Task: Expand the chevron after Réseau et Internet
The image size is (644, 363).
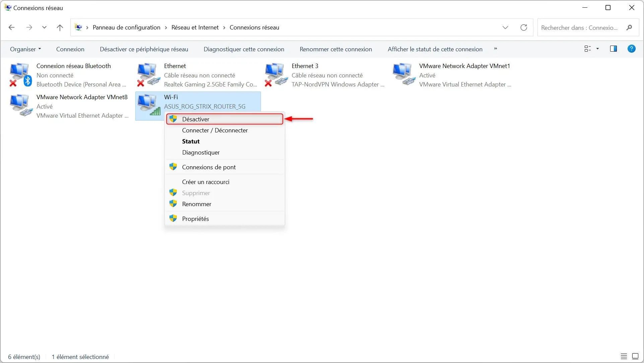Action: [x=224, y=27]
